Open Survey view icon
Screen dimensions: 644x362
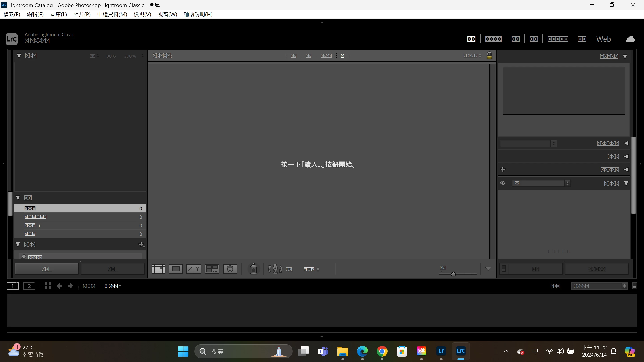click(x=212, y=269)
